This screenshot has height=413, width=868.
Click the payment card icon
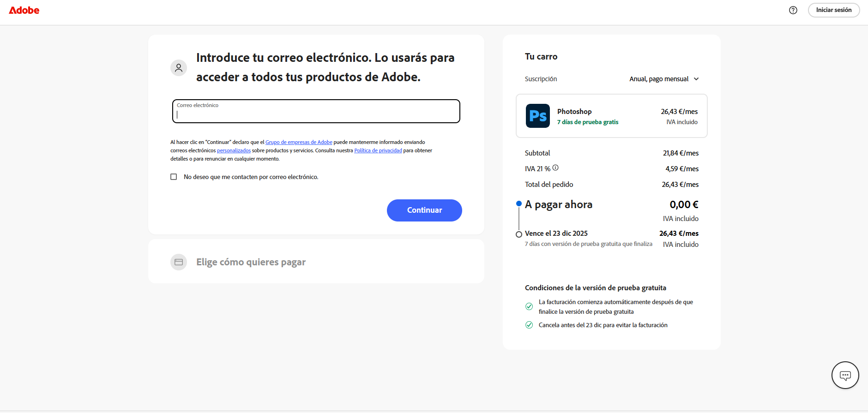point(179,262)
